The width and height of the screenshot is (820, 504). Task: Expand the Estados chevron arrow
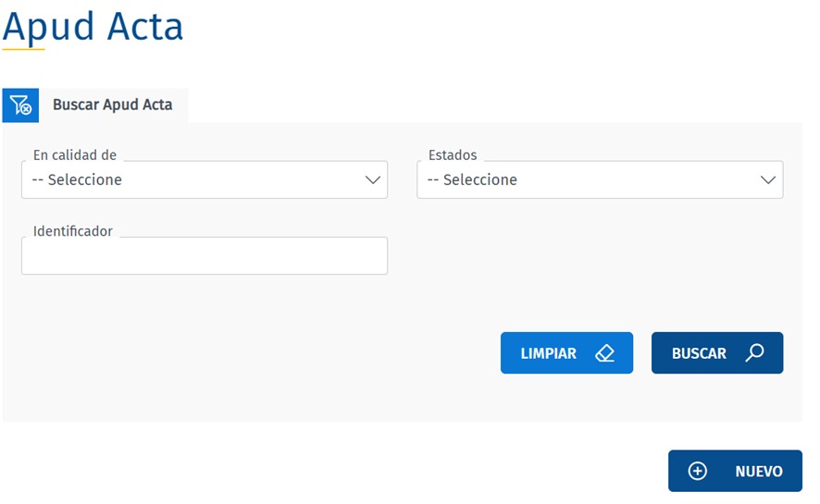768,179
